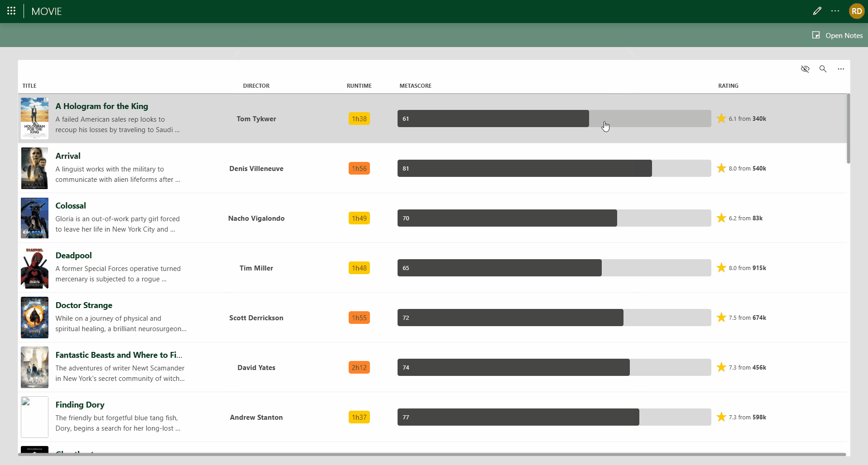The height and width of the screenshot is (465, 868).
Task: Click the metascore bar showing 70
Action: pos(554,218)
